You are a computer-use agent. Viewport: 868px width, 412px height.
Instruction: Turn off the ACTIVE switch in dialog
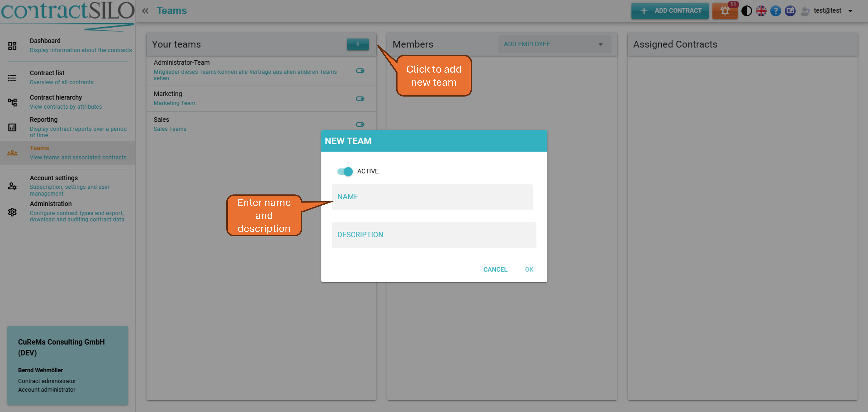click(345, 171)
